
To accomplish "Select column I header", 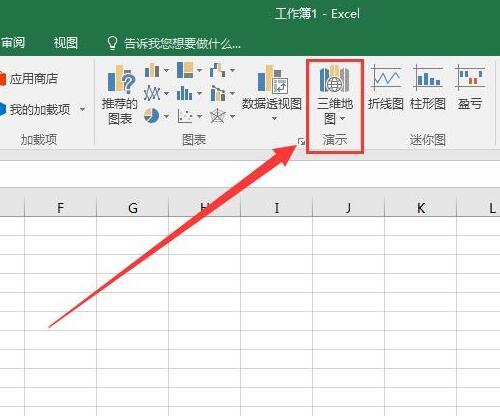I will point(277,208).
